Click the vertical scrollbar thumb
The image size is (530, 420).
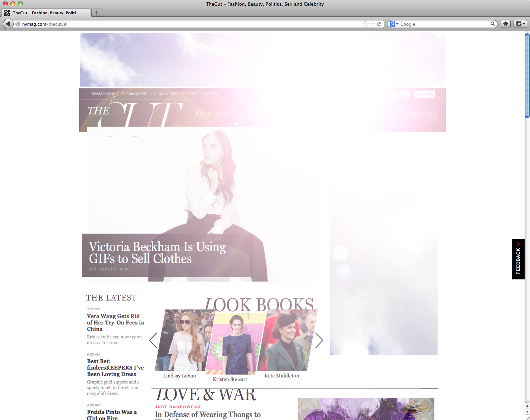tap(527, 75)
